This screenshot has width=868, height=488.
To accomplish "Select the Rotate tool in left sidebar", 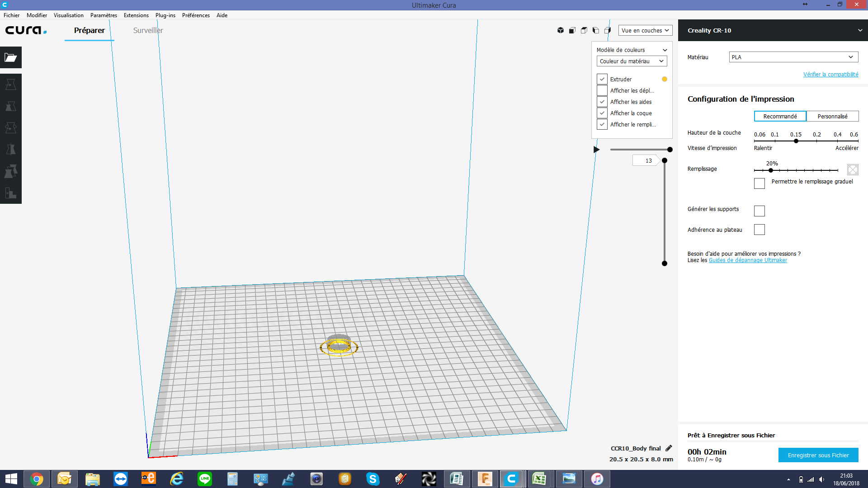I will (x=11, y=128).
